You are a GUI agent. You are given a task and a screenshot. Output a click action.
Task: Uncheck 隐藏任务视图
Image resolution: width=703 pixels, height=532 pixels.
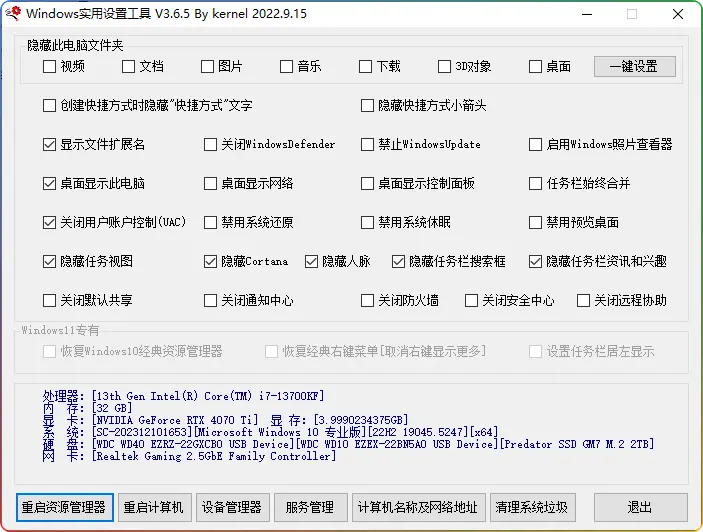pyautogui.click(x=49, y=261)
